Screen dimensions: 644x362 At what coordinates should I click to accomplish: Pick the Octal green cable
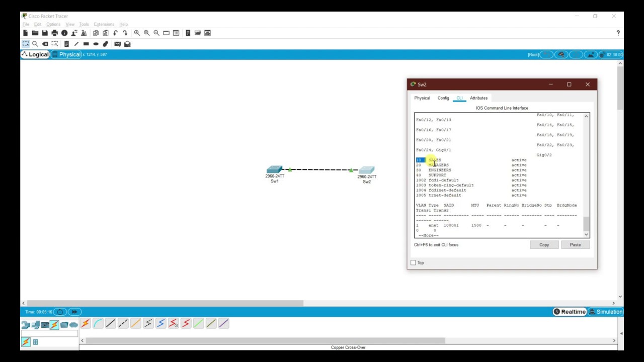pos(199,323)
